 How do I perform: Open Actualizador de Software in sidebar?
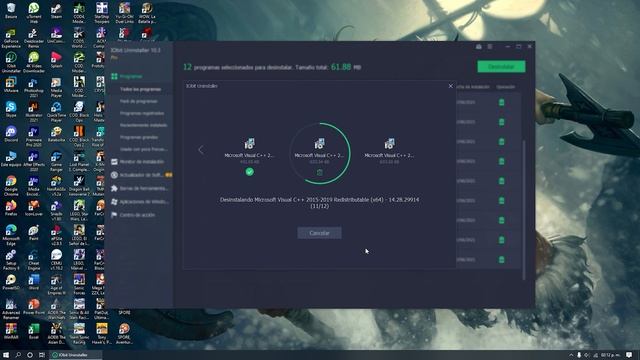141,175
